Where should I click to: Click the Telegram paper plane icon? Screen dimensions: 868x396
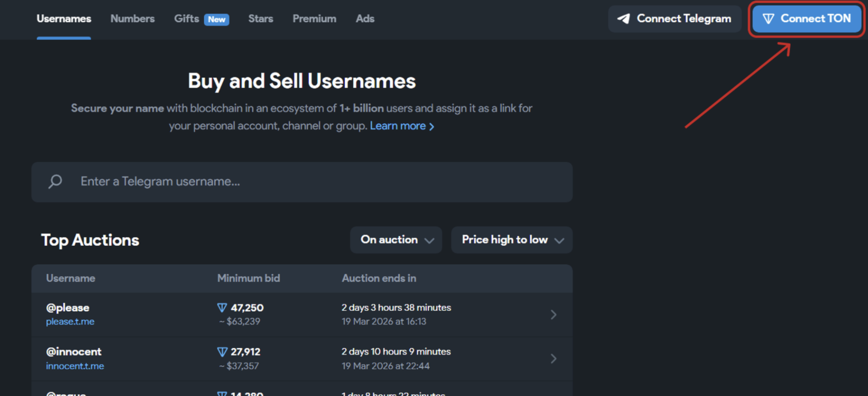tap(624, 18)
